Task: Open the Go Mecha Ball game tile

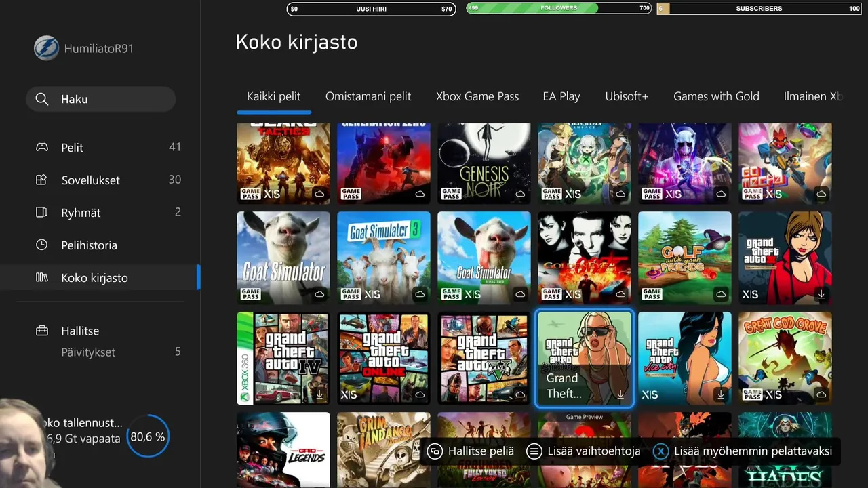Action: coord(785,163)
